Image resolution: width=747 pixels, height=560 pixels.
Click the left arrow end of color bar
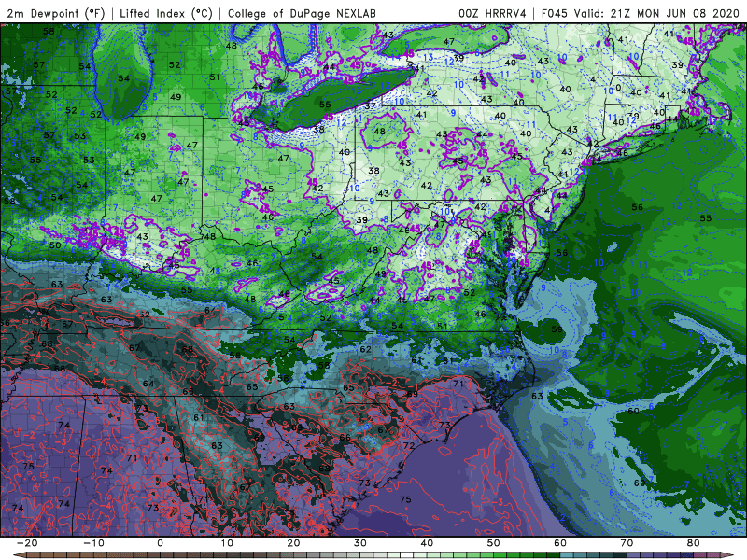[18, 555]
